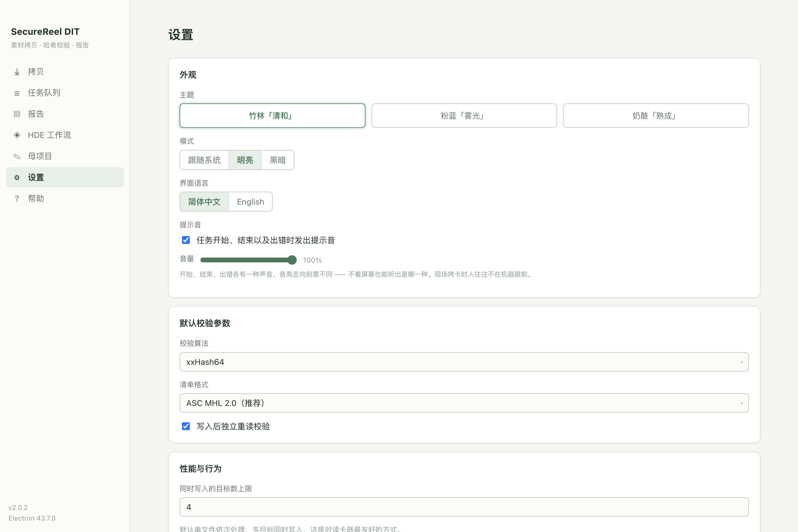Go to 任务队列 in the sidebar
Image resolution: width=798 pixels, height=532 pixels.
click(x=65, y=92)
